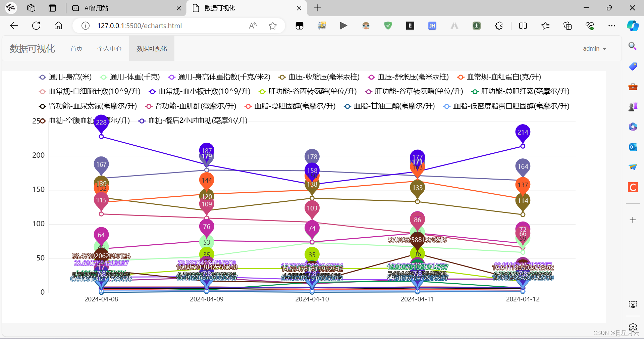644x339 pixels.
Task: Open the workspaces icon in title bar
Action: (x=31, y=8)
